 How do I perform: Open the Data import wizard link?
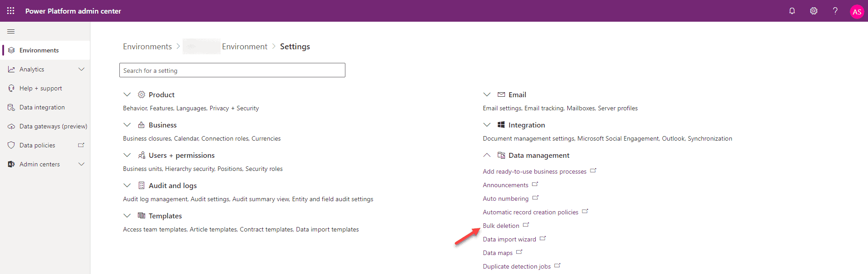coord(509,239)
